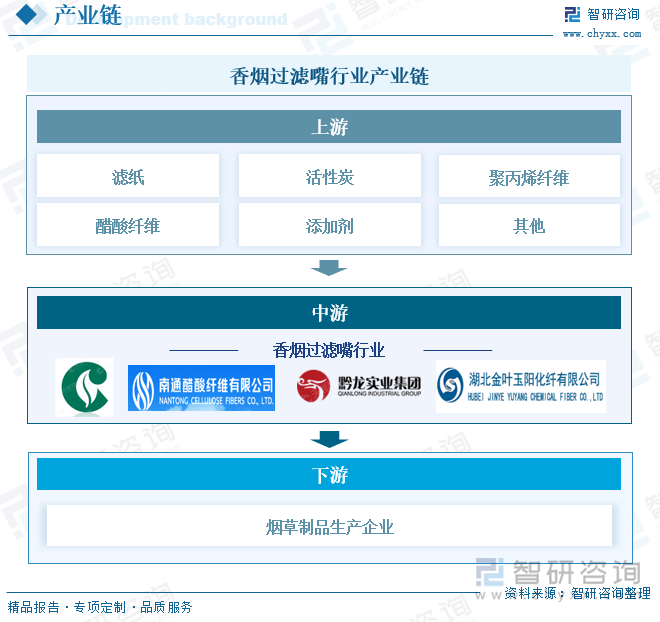Open the www.chyxx.com link

click(x=602, y=34)
